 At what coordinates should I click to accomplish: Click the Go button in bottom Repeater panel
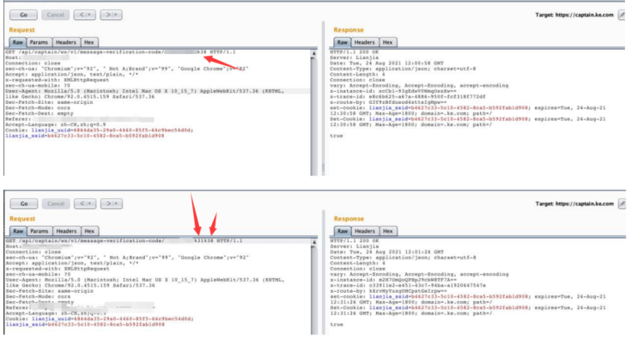click(x=24, y=203)
